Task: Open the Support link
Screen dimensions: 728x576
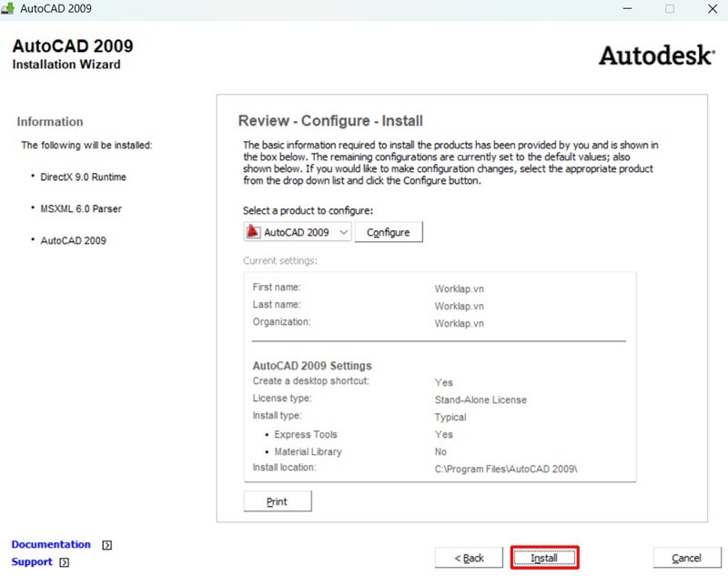Action: [x=32, y=561]
